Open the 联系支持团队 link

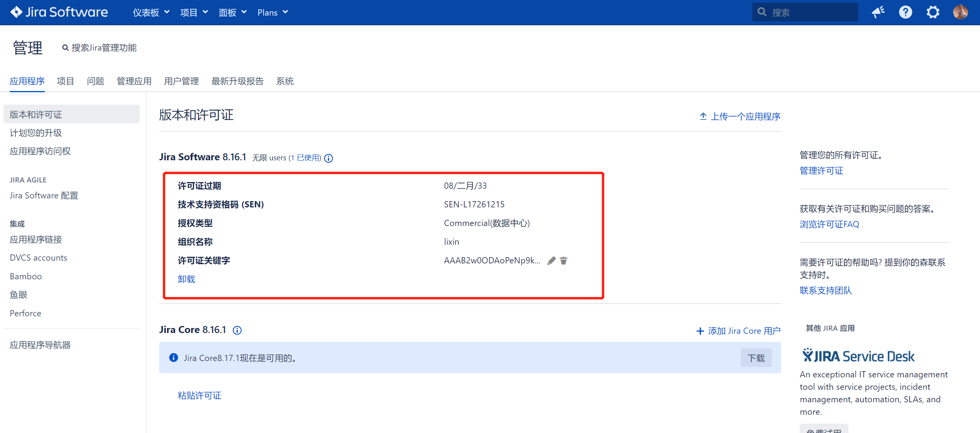click(x=825, y=291)
